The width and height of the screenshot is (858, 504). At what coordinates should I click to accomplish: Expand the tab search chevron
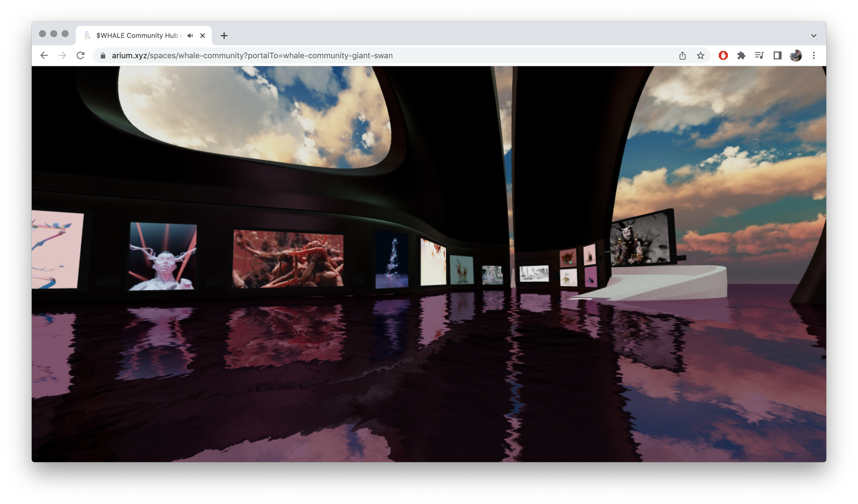coord(814,35)
